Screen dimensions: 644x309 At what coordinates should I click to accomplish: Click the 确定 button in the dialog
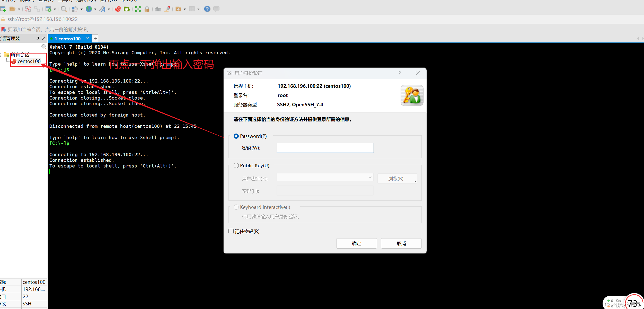pos(357,243)
